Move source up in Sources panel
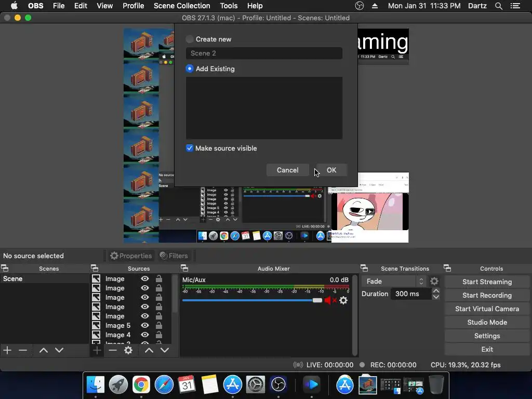Image resolution: width=532 pixels, height=399 pixels. coord(149,350)
